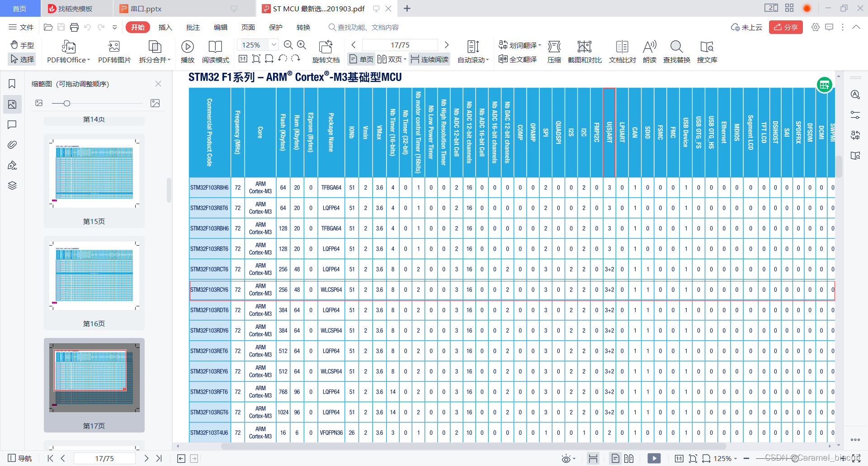The width and height of the screenshot is (868, 466).
Task: Toggle single page layout in status bar
Action: tap(615, 458)
